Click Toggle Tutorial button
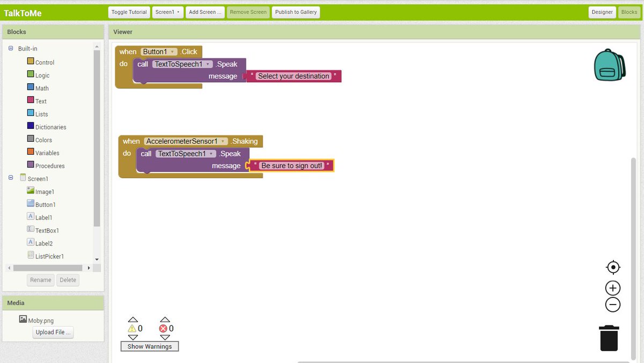 pyautogui.click(x=129, y=12)
